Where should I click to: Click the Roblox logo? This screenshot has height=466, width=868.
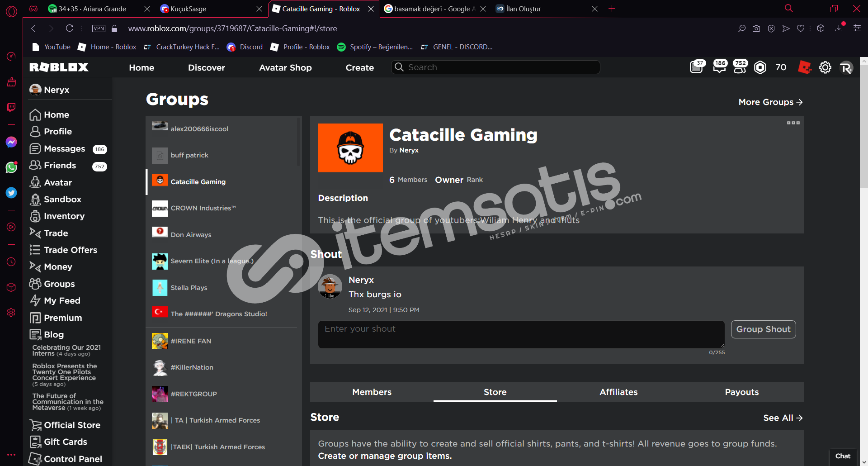coord(59,67)
